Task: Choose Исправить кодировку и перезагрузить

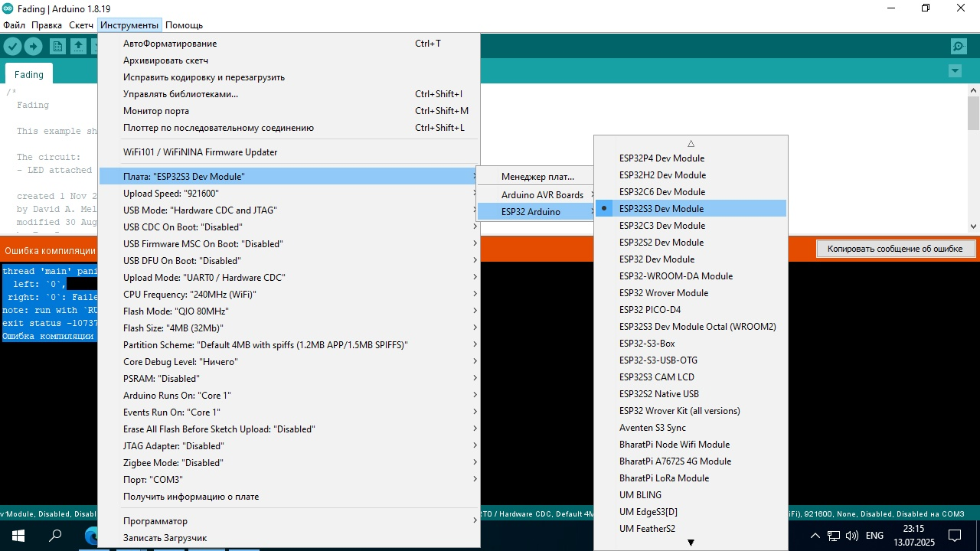Action: 289,77
